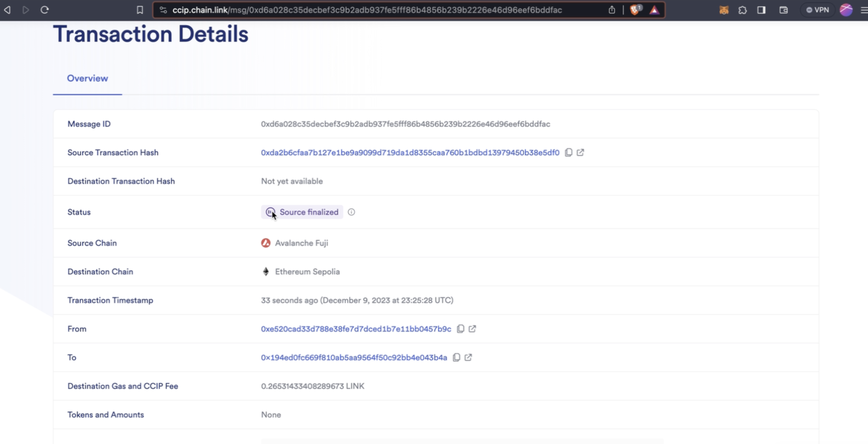Click the Status info icon
868x444 pixels.
point(351,212)
